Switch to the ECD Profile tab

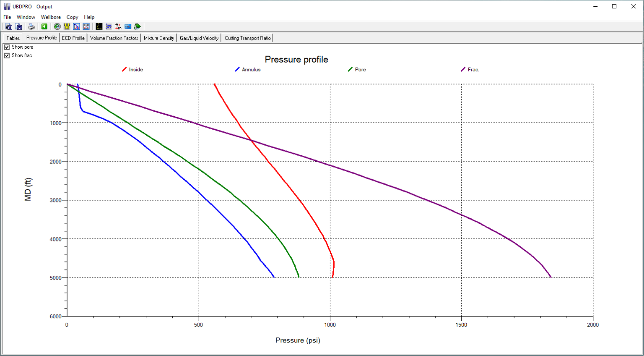tap(73, 38)
